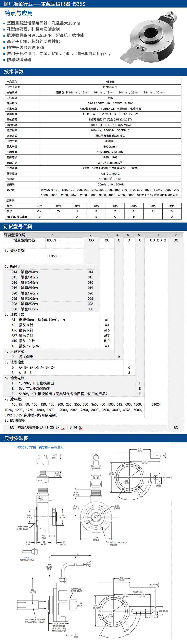Click the HS35S 尺寸图 caption text
The width and height of the screenshot is (187, 644).
coord(40,447)
